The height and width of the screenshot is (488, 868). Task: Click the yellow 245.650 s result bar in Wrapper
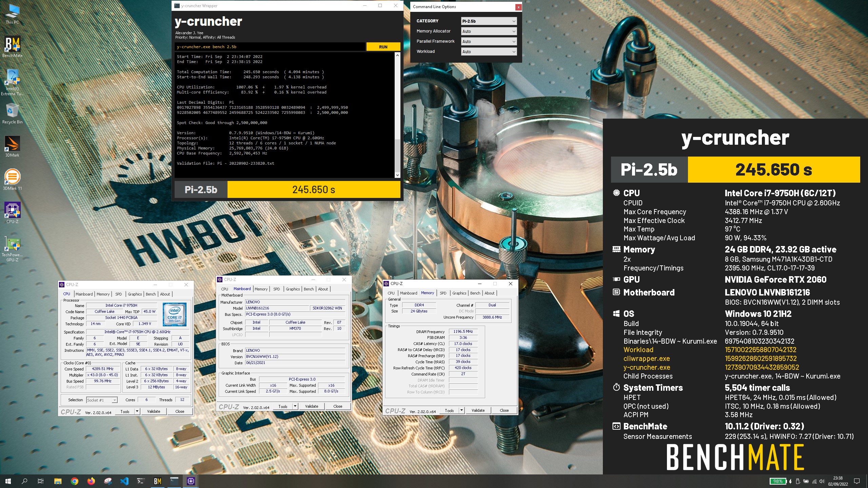coord(314,189)
